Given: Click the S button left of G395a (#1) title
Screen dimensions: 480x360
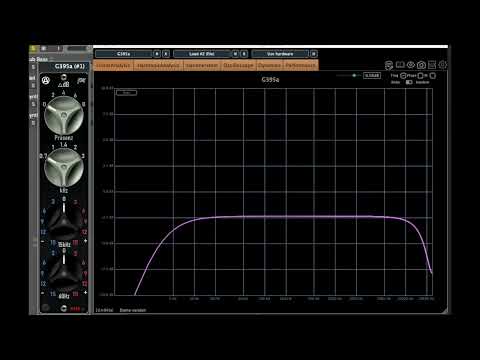Looking at the screenshot, I should point(33,67).
